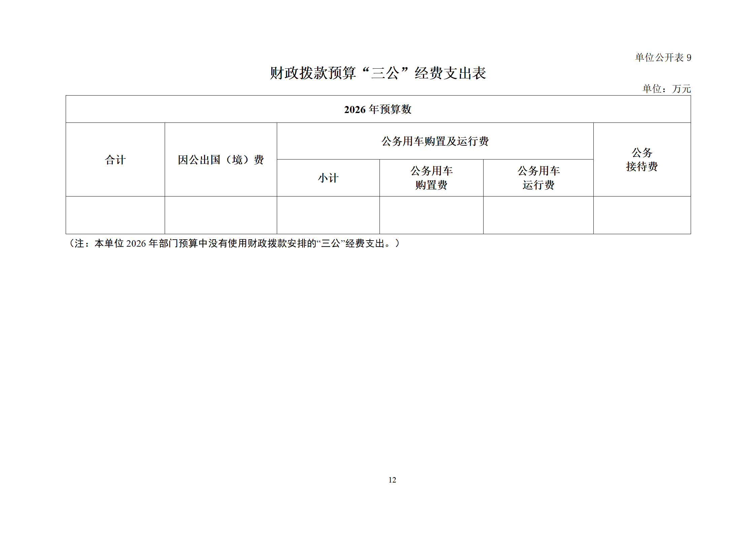Click the 单位公开表 9 label
The height and width of the screenshot is (534, 756).
(x=663, y=58)
